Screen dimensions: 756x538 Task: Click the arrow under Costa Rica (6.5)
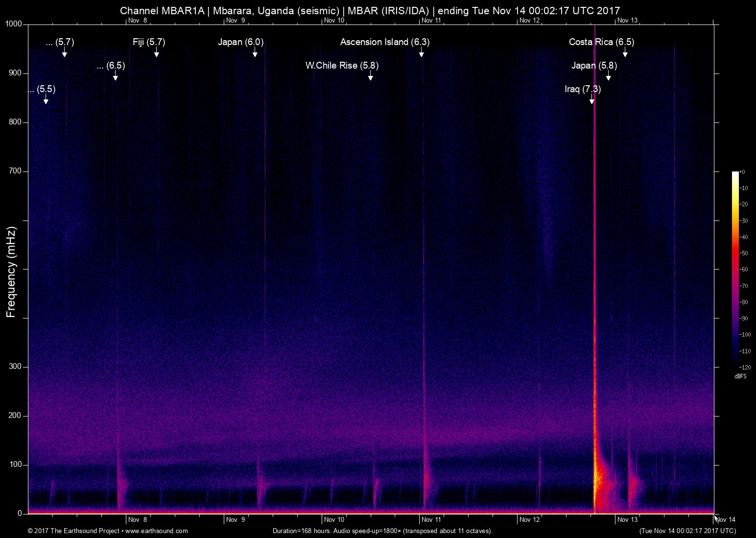point(625,53)
